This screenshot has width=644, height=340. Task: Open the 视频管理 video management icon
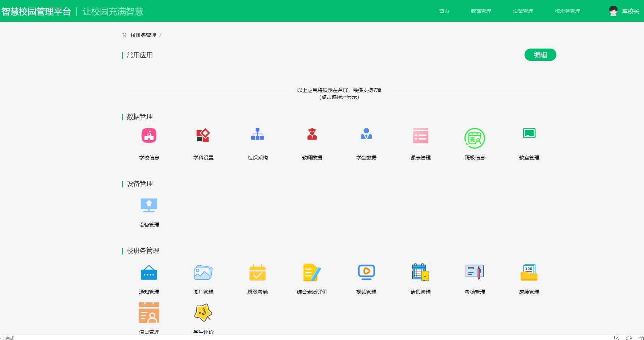point(366,272)
